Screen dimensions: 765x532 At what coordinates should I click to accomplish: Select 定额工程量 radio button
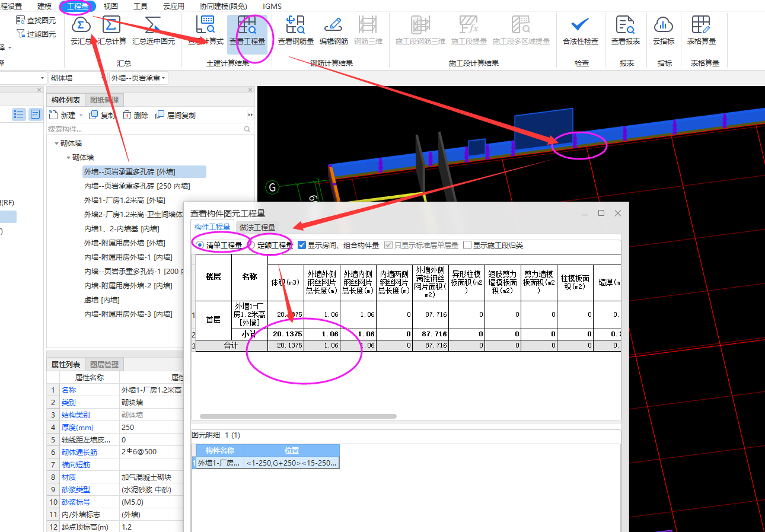251,245
